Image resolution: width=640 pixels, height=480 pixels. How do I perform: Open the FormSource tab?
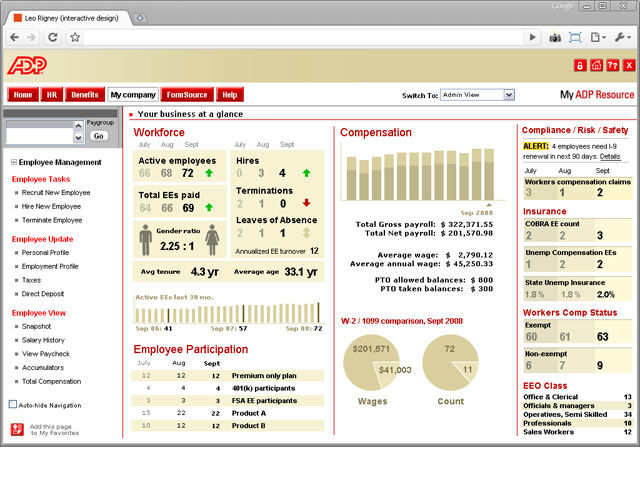coord(187,95)
